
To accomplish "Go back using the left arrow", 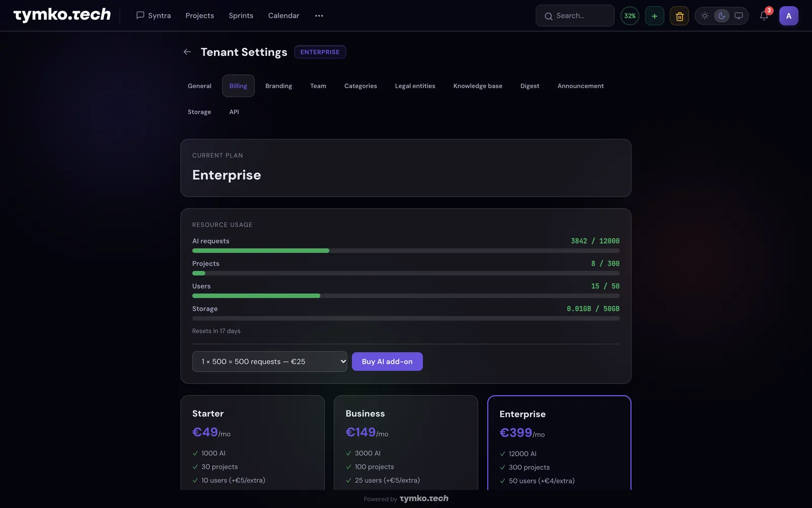I will [187, 52].
